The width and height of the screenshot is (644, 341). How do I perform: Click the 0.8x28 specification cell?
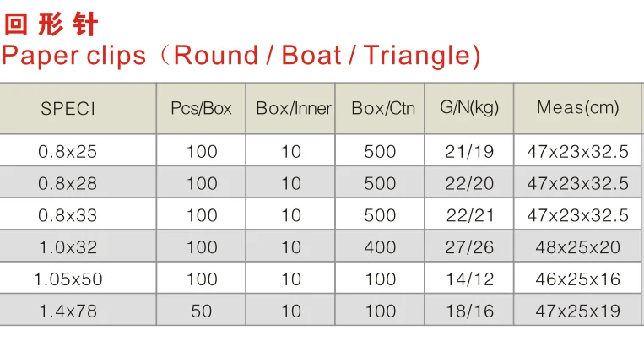click(x=68, y=184)
